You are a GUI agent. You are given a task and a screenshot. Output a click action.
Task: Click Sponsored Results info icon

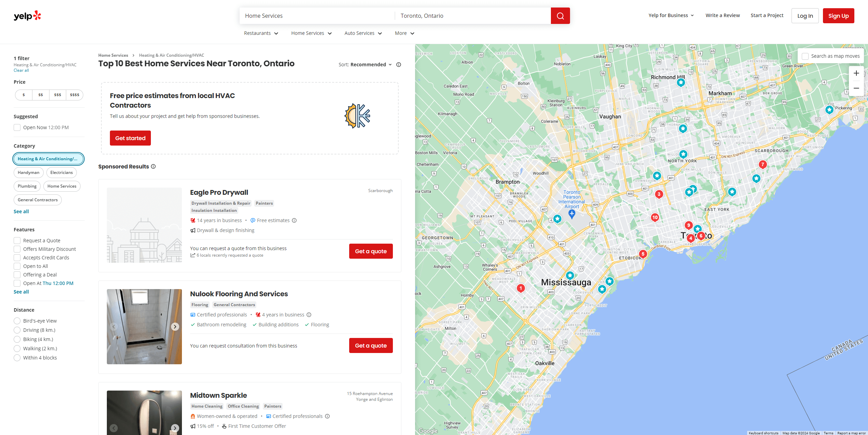point(153,166)
